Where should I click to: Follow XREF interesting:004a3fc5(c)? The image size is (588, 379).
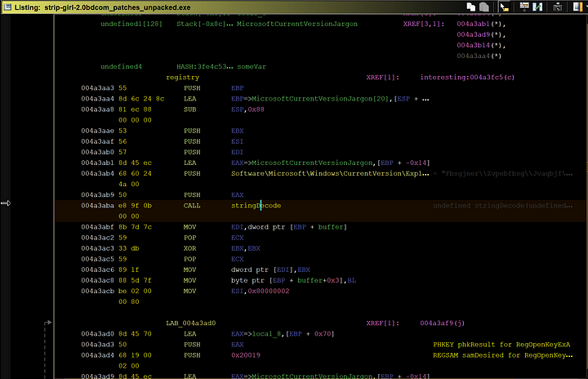467,78
